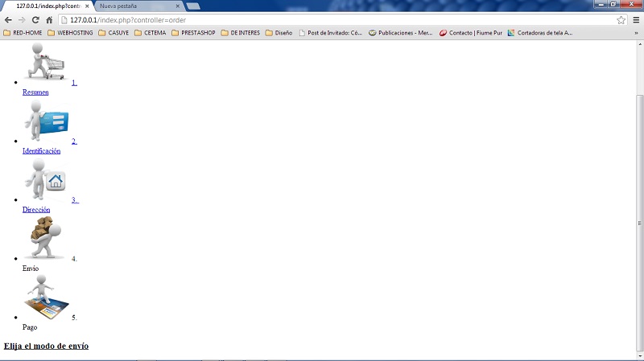Viewport: 644px width, 361px height.
Task: Open the RED-HOME bookmark folder
Action: [23, 33]
